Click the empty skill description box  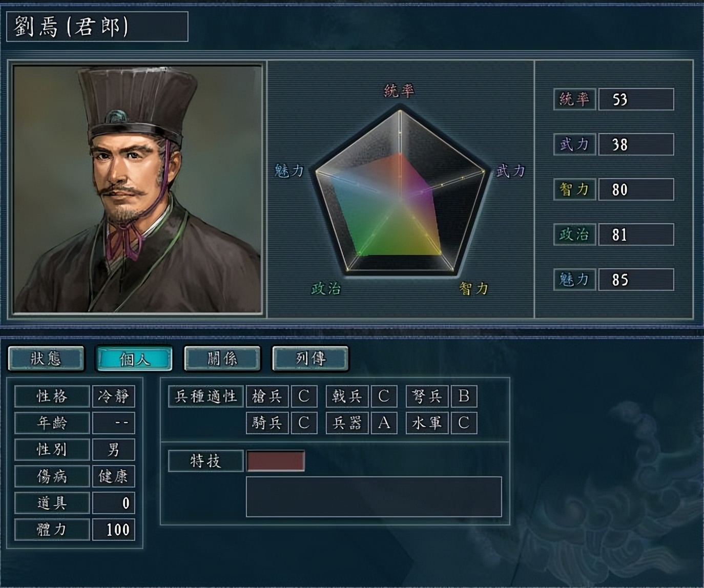(x=374, y=497)
